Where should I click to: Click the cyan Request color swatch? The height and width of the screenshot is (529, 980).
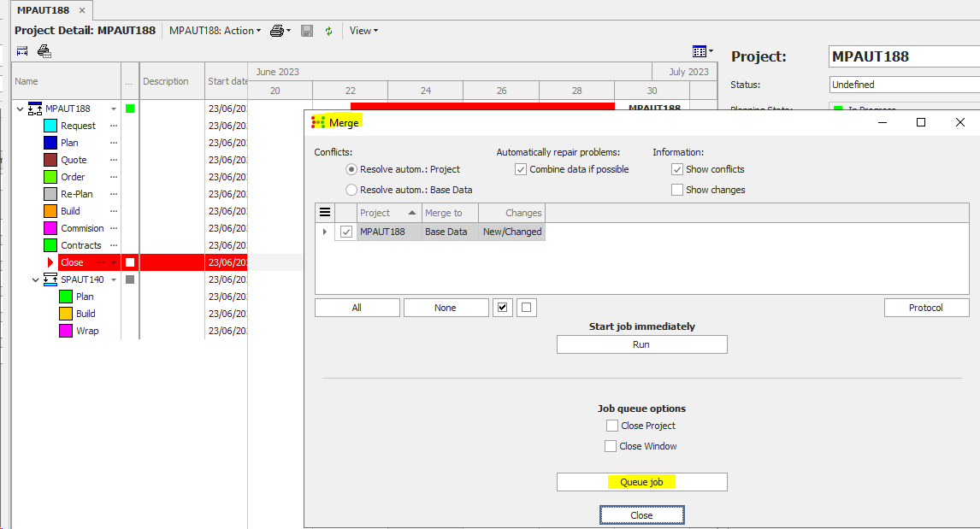[x=50, y=126]
